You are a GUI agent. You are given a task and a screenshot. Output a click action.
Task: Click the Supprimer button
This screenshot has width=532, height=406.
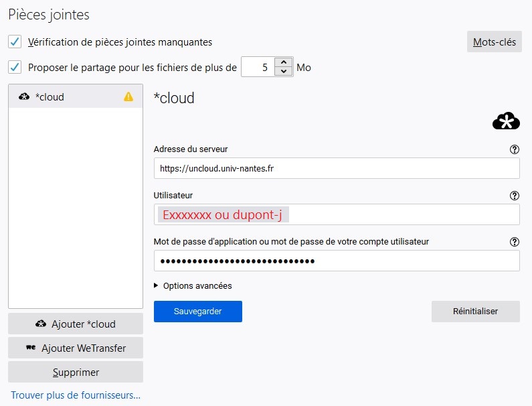[x=76, y=373]
